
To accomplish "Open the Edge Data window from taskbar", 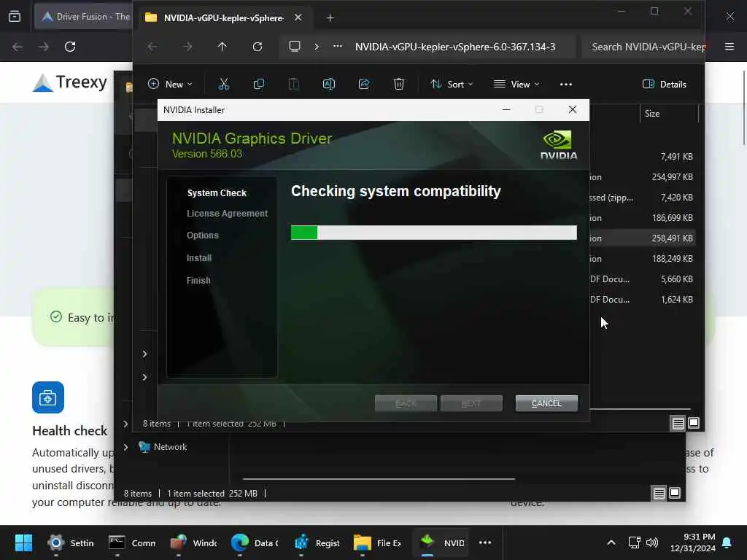I will pyautogui.click(x=255, y=542).
